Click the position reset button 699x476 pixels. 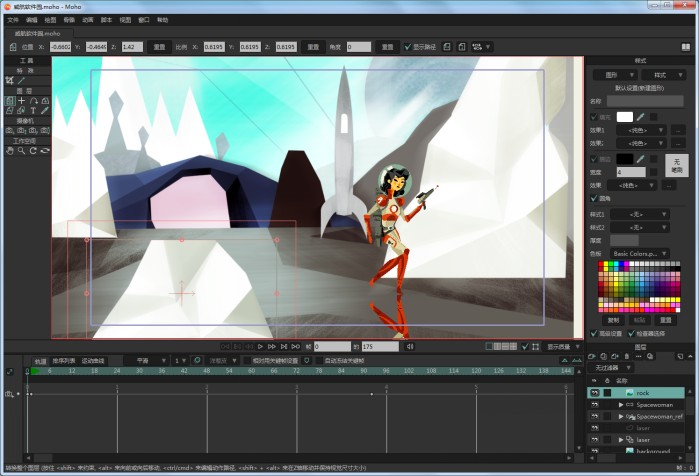coord(159,47)
